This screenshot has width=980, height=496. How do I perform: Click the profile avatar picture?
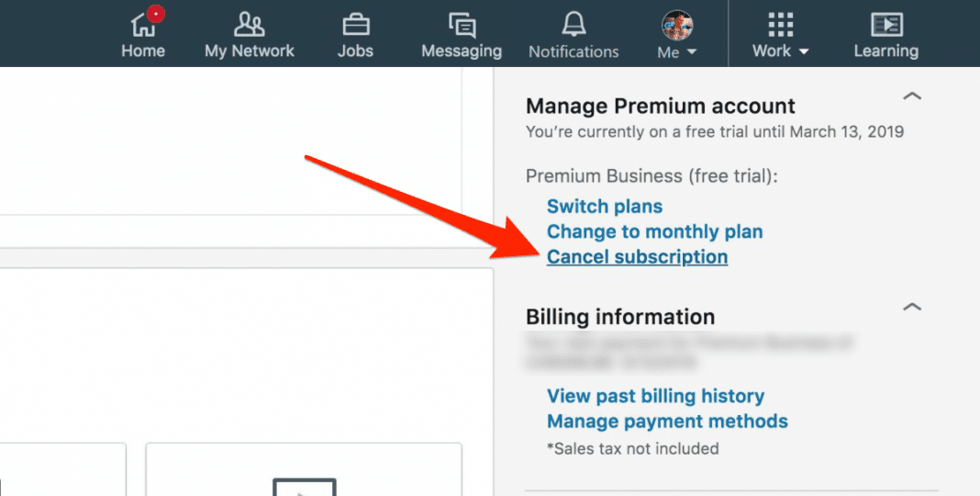[677, 24]
